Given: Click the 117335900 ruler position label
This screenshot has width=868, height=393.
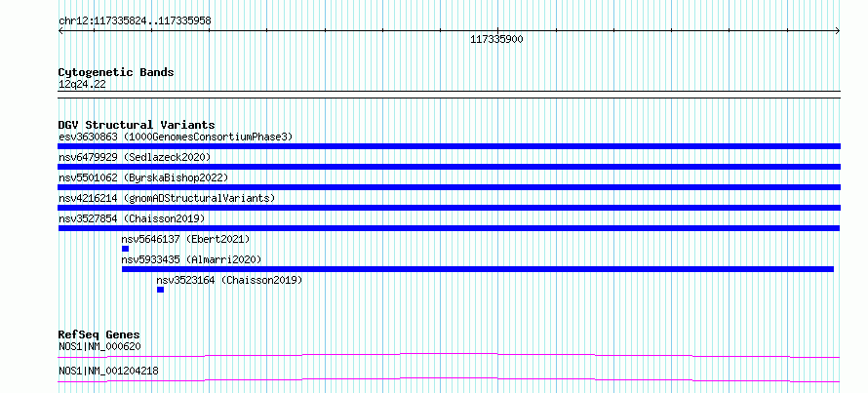Looking at the screenshot, I should (496, 39).
